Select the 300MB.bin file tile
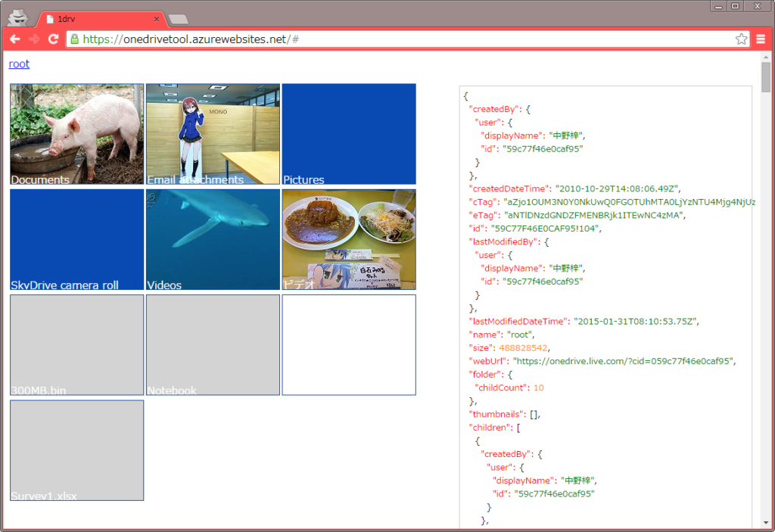The width and height of the screenshot is (775, 532). (x=76, y=344)
